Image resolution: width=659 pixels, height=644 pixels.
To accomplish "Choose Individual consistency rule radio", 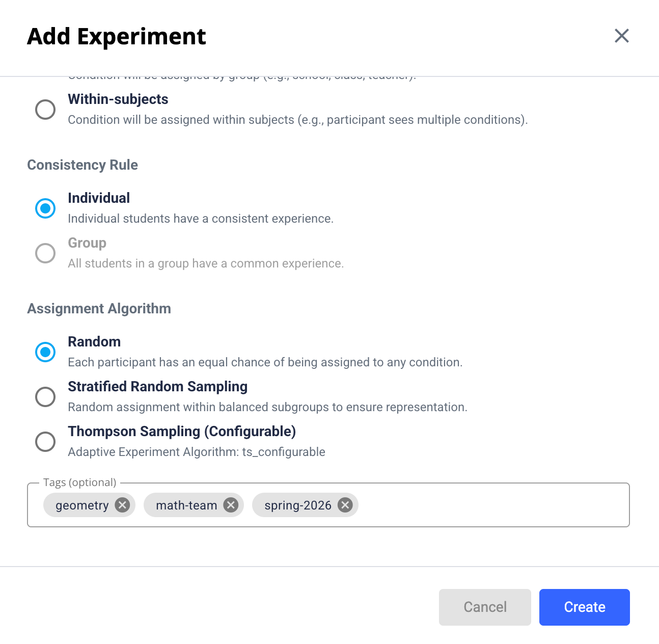I will [x=45, y=208].
